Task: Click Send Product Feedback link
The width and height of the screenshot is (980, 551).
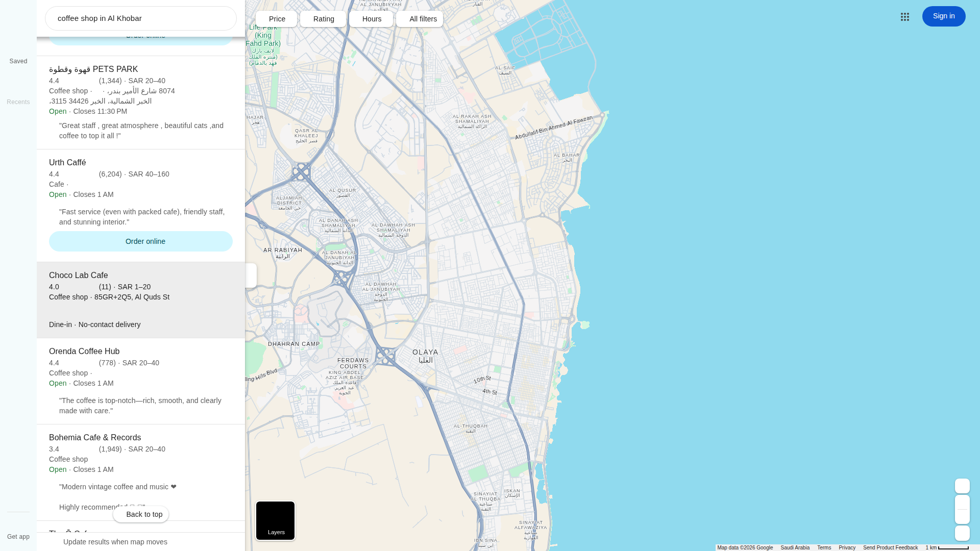Action: click(890, 548)
